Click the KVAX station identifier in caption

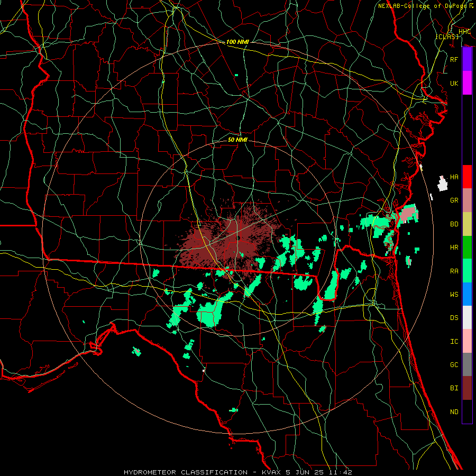click(x=272, y=472)
